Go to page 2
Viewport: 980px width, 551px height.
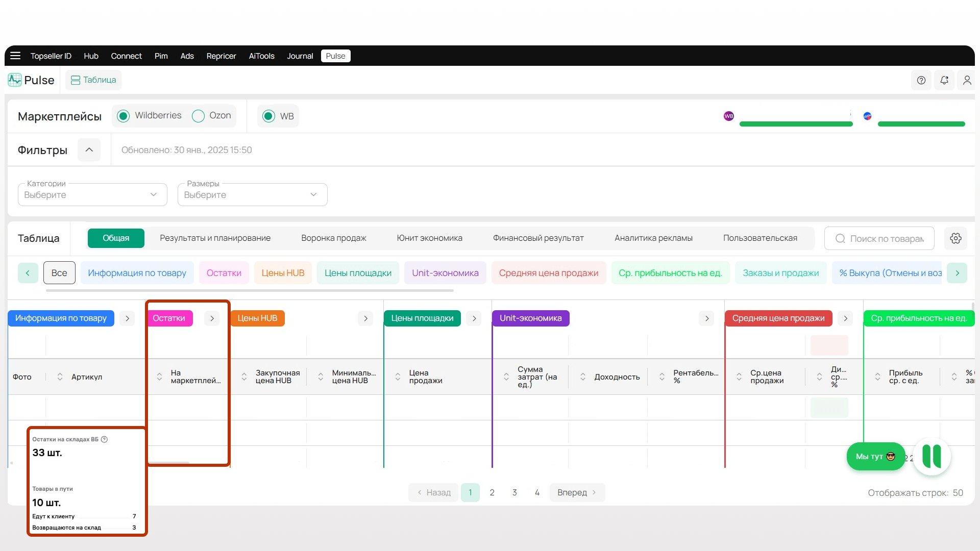tap(492, 492)
